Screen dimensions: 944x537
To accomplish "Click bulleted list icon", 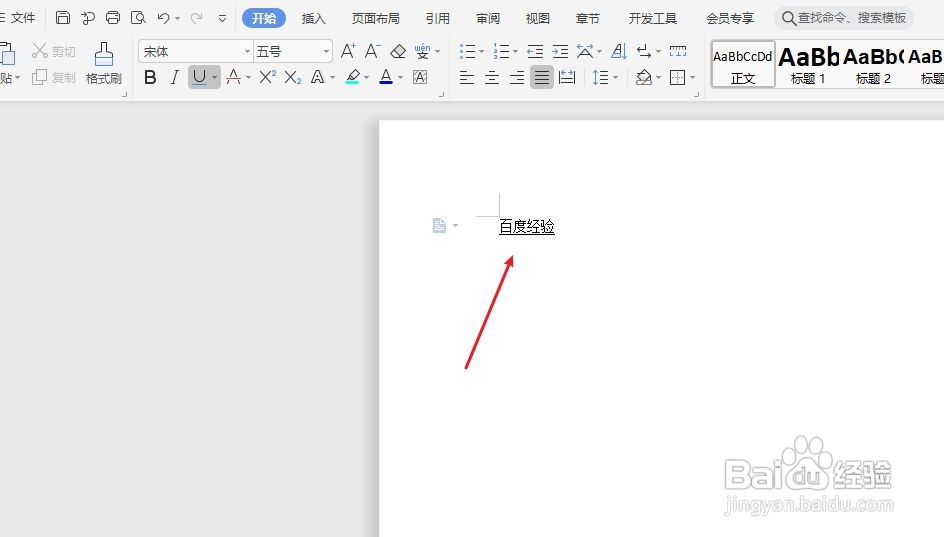I will pyautogui.click(x=467, y=51).
